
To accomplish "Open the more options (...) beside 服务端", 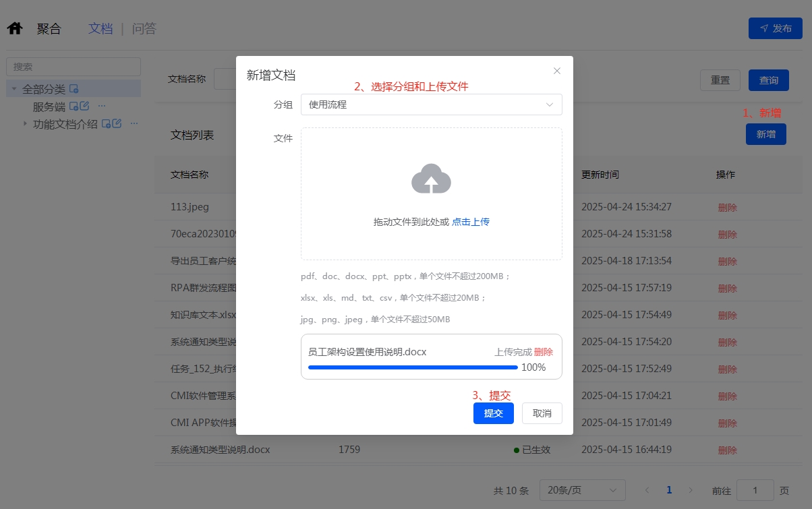I will point(101,105).
